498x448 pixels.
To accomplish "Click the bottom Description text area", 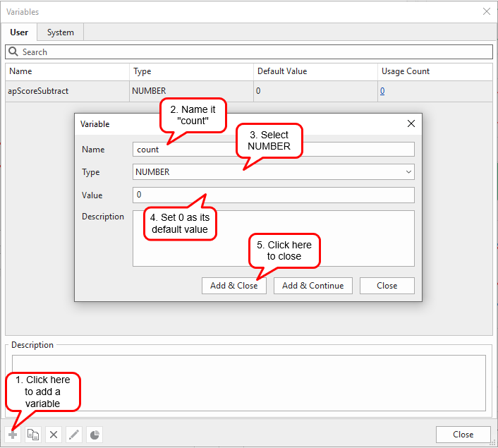I will [249, 383].
